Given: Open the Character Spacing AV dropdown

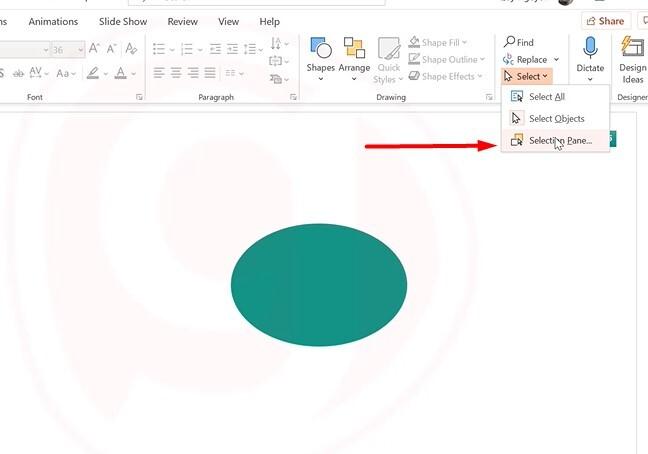Looking at the screenshot, I should 38,74.
